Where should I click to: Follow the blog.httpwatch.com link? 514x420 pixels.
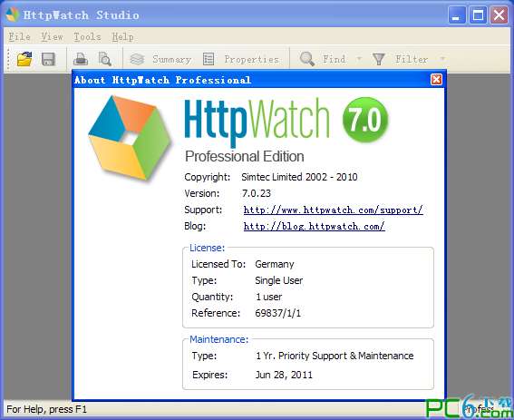tap(314, 227)
